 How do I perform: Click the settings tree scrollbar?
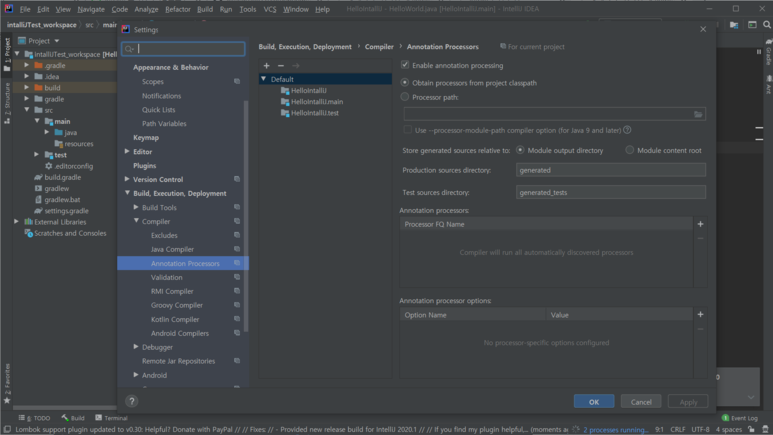click(246, 216)
